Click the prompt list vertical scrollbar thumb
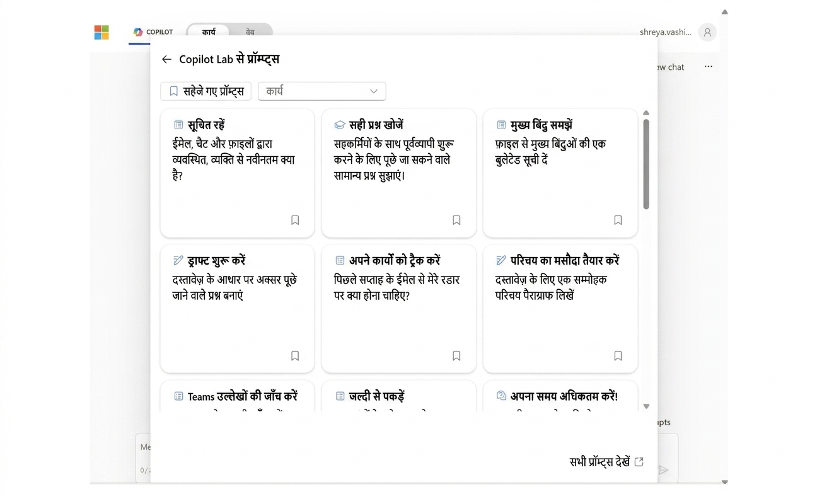822x504 pixels. 646,164
